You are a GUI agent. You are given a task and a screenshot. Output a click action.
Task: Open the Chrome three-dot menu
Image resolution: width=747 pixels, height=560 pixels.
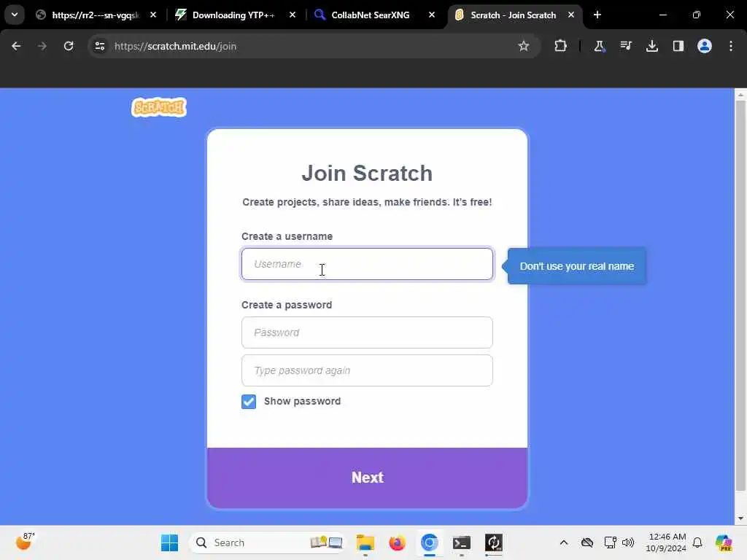(731, 46)
